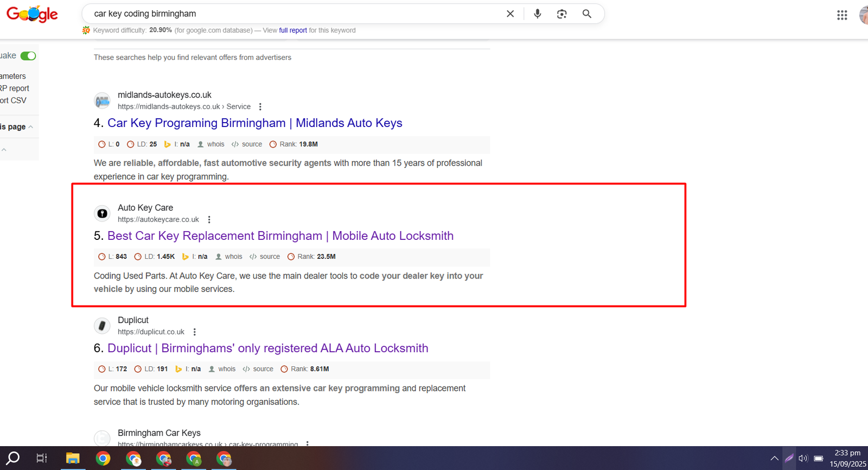This screenshot has width=868, height=470.
Task: Open the Export CSV sidebar option
Action: [13, 100]
